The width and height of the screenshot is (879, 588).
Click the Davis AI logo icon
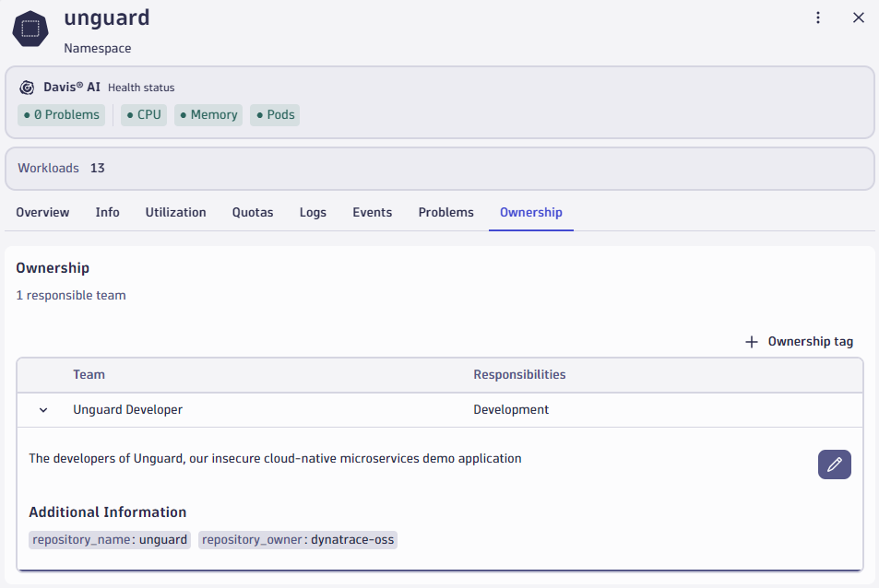pyautogui.click(x=27, y=87)
